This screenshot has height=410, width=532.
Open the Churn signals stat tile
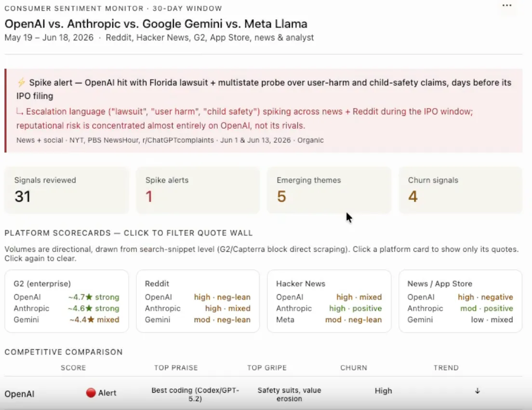(460, 190)
